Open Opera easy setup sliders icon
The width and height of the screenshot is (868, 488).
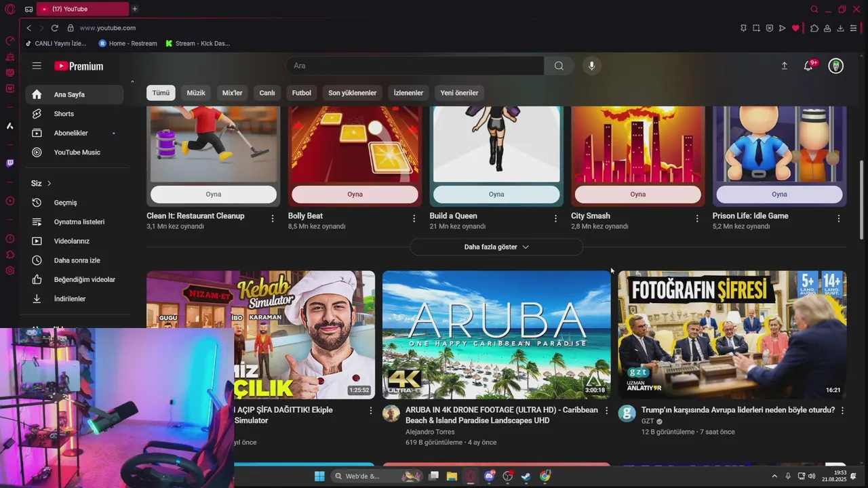853,28
